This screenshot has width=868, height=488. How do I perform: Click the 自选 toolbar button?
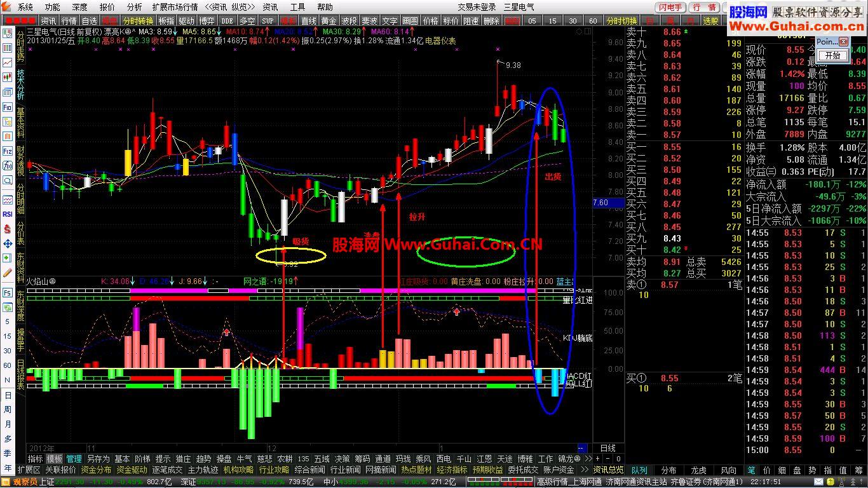point(89,20)
